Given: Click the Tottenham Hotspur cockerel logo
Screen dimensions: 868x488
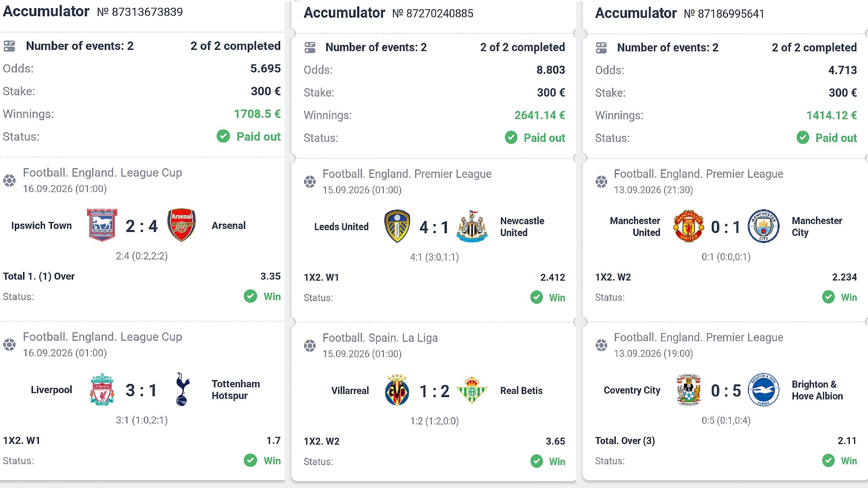Looking at the screenshot, I should click(x=182, y=389).
